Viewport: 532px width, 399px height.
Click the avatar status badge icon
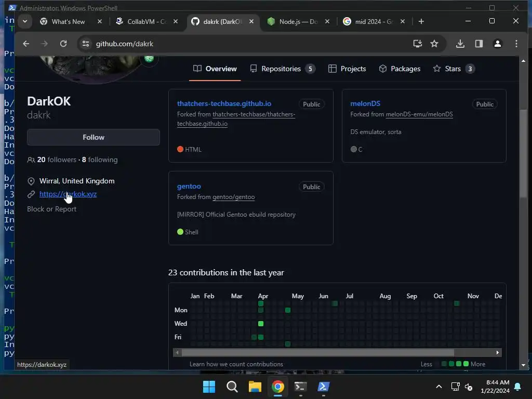(x=149, y=59)
